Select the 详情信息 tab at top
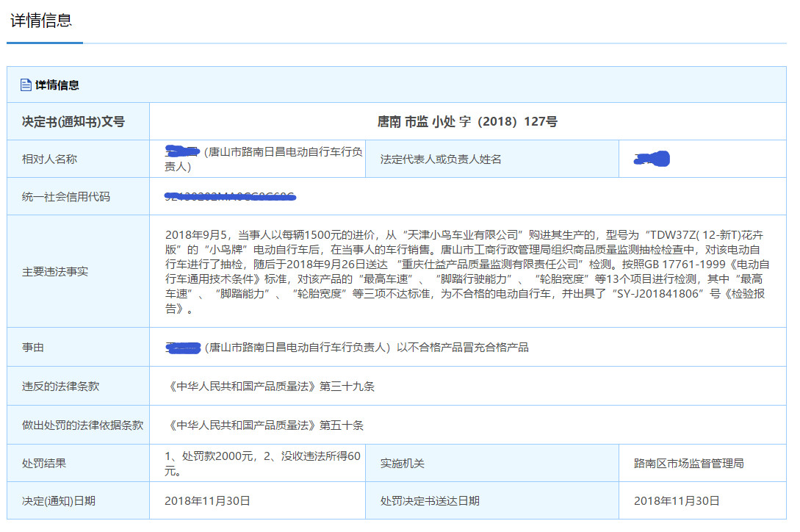Viewport: 800px width, 532px height. 41,21
